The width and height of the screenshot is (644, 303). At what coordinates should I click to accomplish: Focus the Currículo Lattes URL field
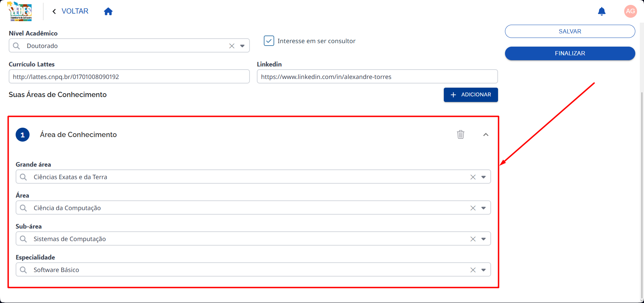point(129,77)
